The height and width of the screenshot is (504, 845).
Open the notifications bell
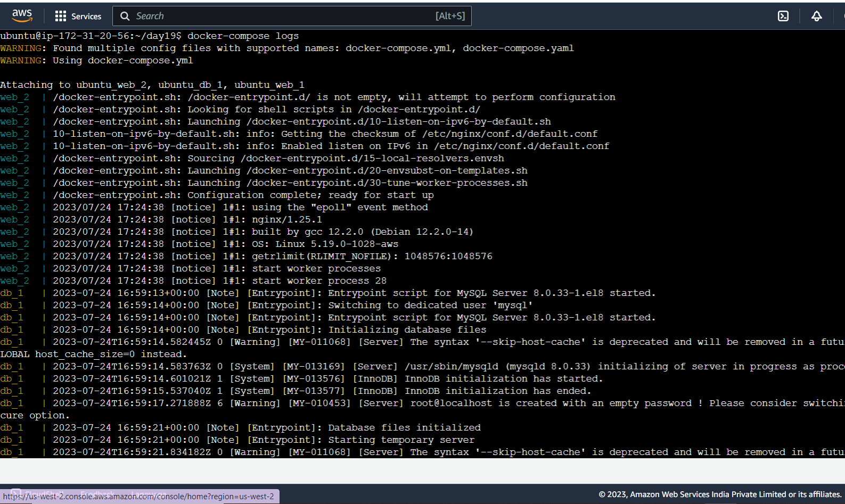point(816,16)
